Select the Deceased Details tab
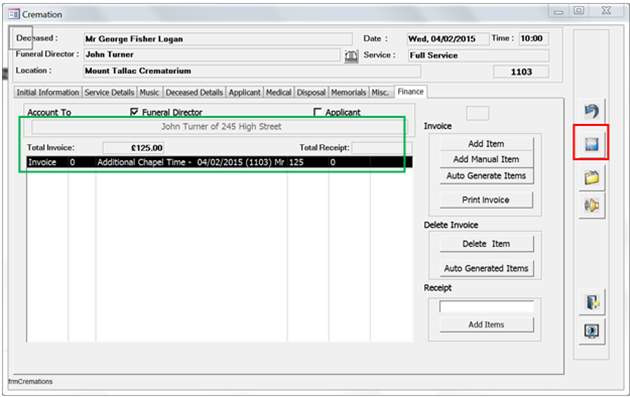The image size is (630, 397). [194, 92]
